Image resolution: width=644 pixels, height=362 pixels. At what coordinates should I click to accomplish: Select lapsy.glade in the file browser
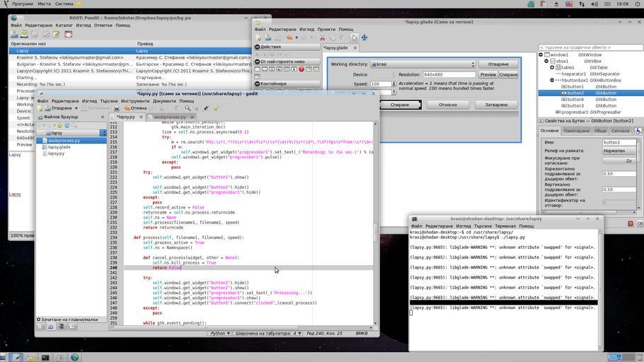point(59,146)
